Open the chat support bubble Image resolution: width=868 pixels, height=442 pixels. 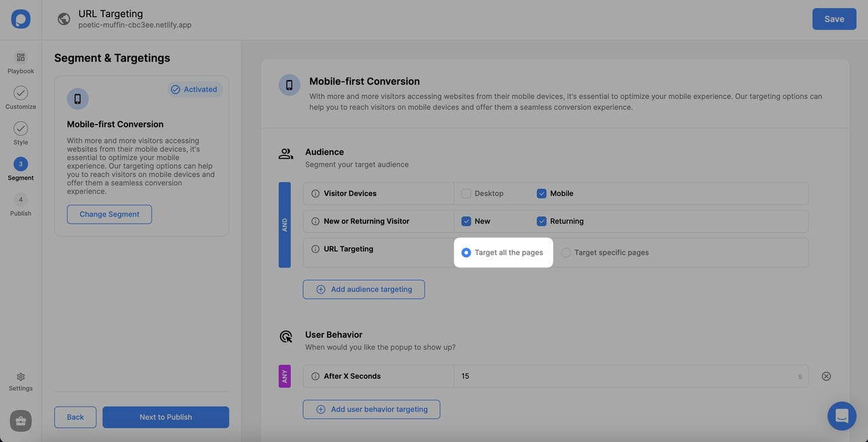(x=842, y=416)
